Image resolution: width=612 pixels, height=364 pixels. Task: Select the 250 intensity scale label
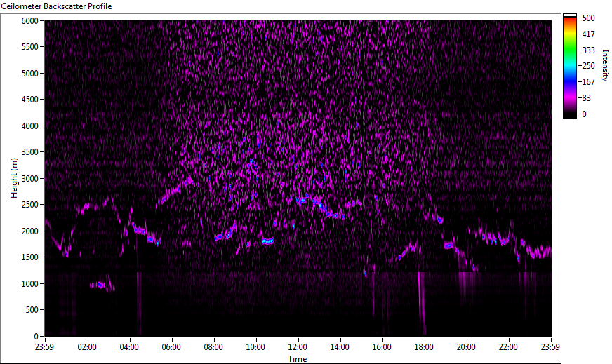tap(588, 66)
